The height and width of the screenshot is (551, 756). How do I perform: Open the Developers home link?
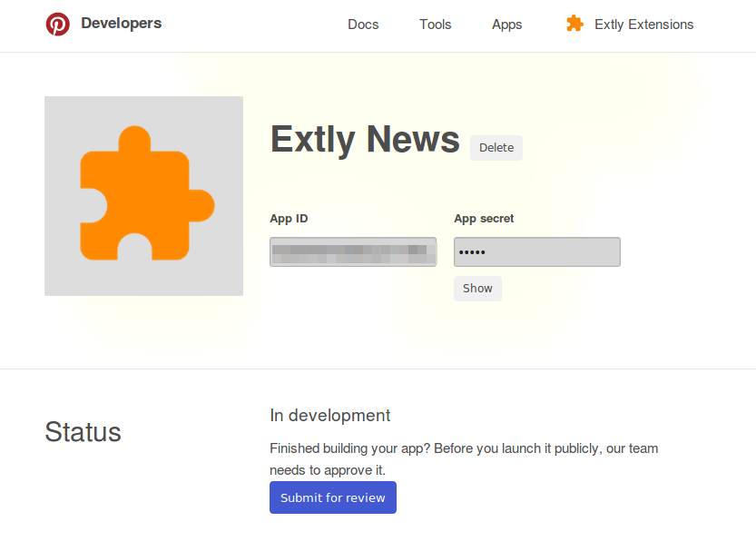(x=121, y=23)
